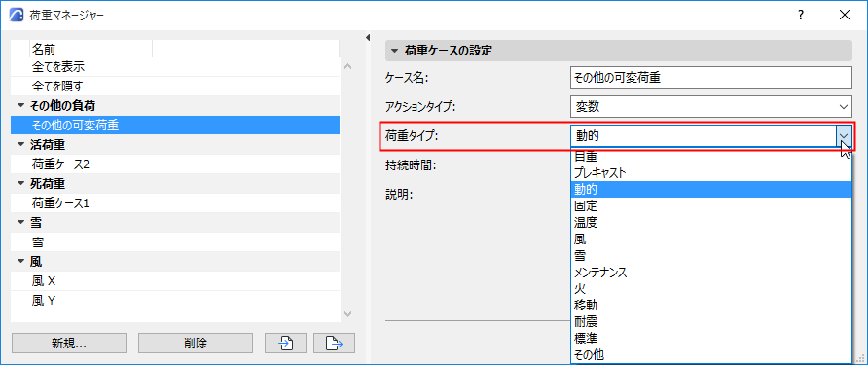Choose 標準 from the load type list
The image size is (868, 365).
[710, 338]
